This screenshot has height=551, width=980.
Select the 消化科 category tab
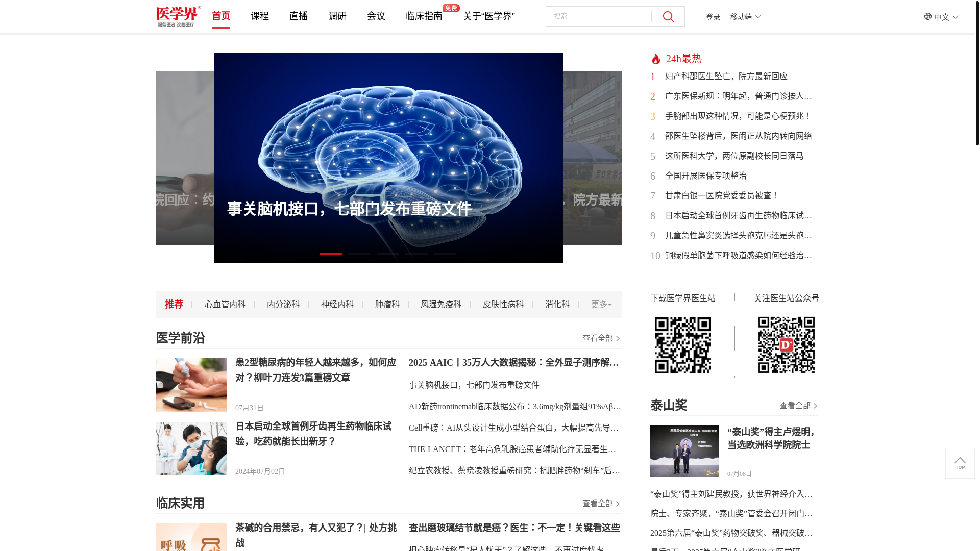(x=557, y=305)
